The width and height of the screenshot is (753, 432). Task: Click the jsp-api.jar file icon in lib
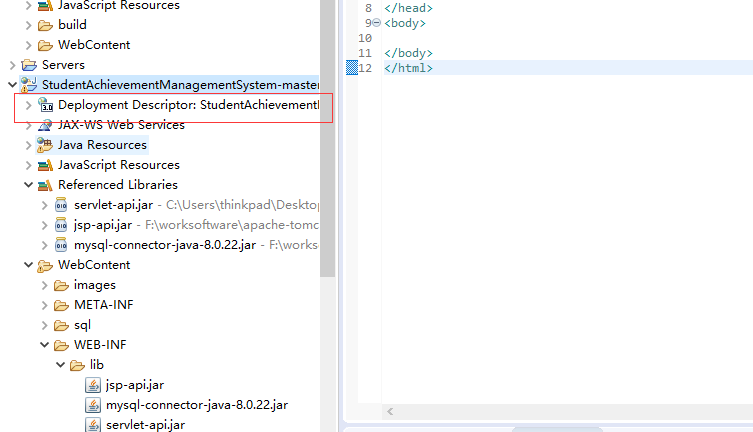[93, 385]
